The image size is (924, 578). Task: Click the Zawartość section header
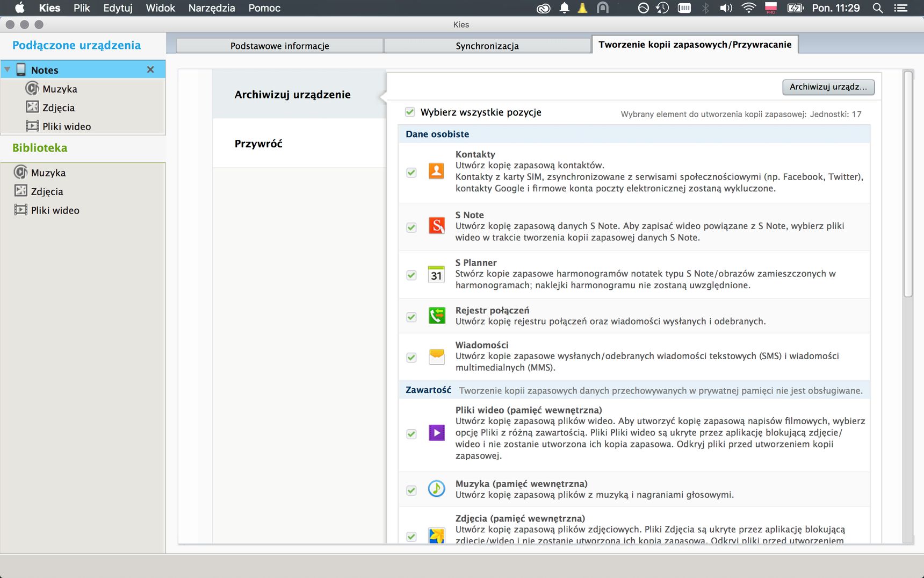coord(634,390)
